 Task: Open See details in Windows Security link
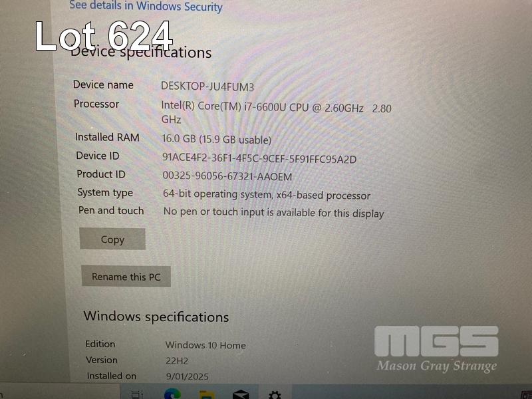point(146,6)
